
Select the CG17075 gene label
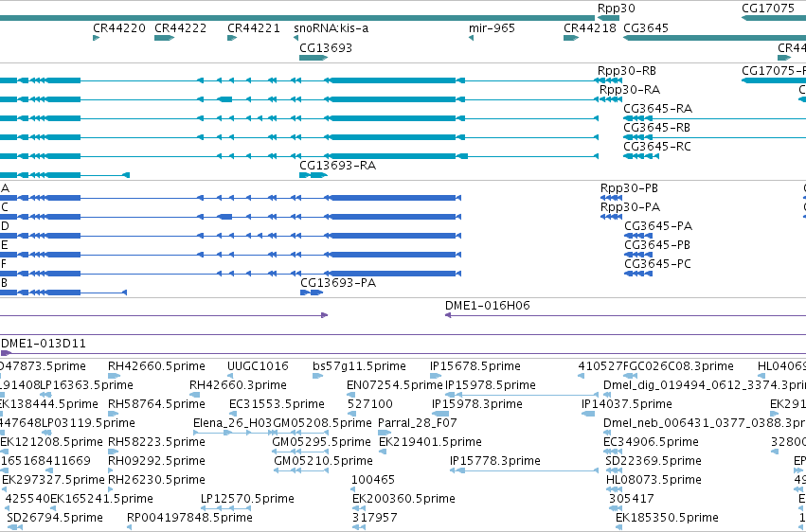tap(768, 9)
